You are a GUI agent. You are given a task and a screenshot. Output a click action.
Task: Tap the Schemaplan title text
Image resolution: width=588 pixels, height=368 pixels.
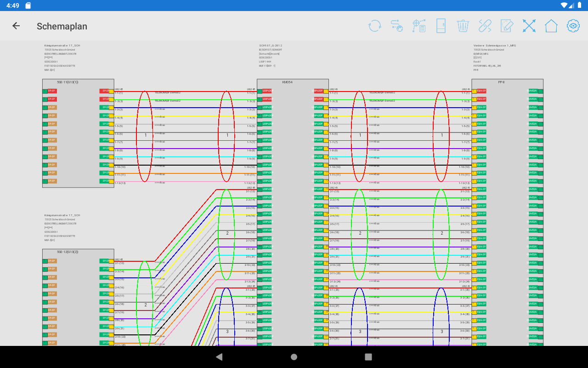pos(62,26)
